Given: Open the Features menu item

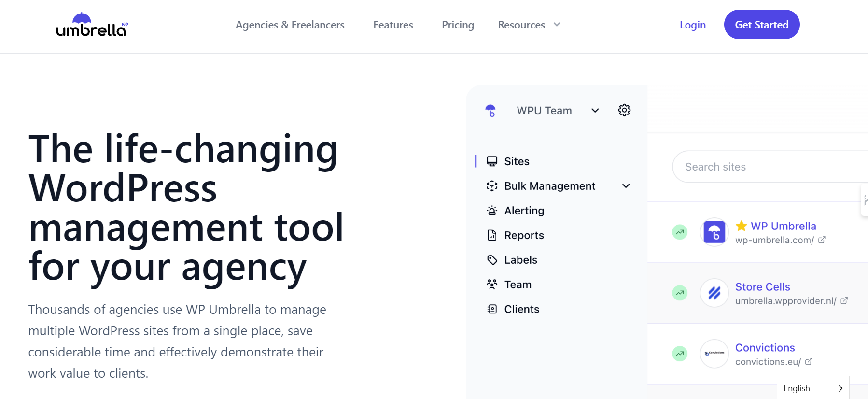Looking at the screenshot, I should point(393,25).
